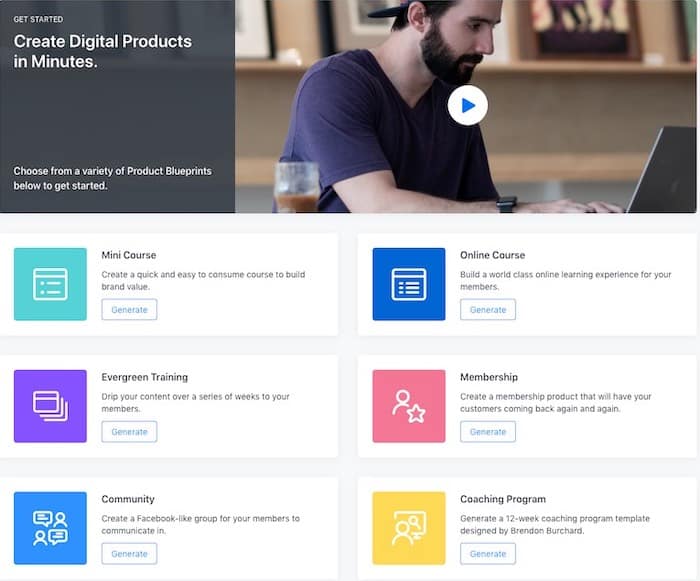Click the purple Evergreen Training icon
The height and width of the screenshot is (581, 700).
click(x=50, y=406)
